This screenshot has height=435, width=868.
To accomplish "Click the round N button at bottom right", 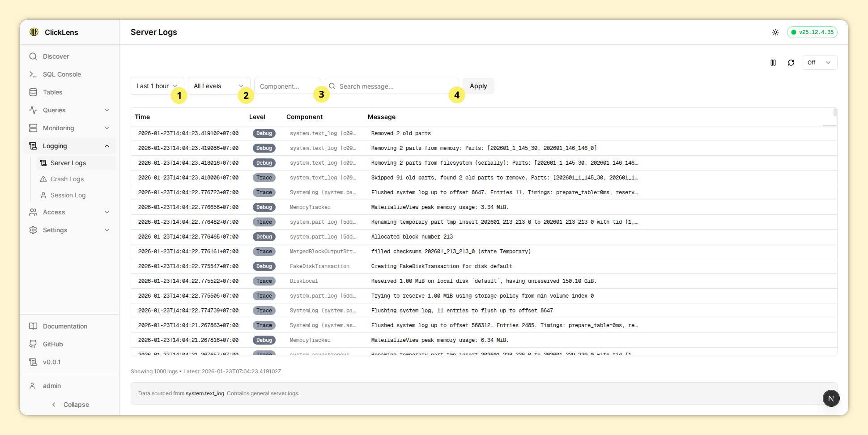I will pyautogui.click(x=831, y=398).
